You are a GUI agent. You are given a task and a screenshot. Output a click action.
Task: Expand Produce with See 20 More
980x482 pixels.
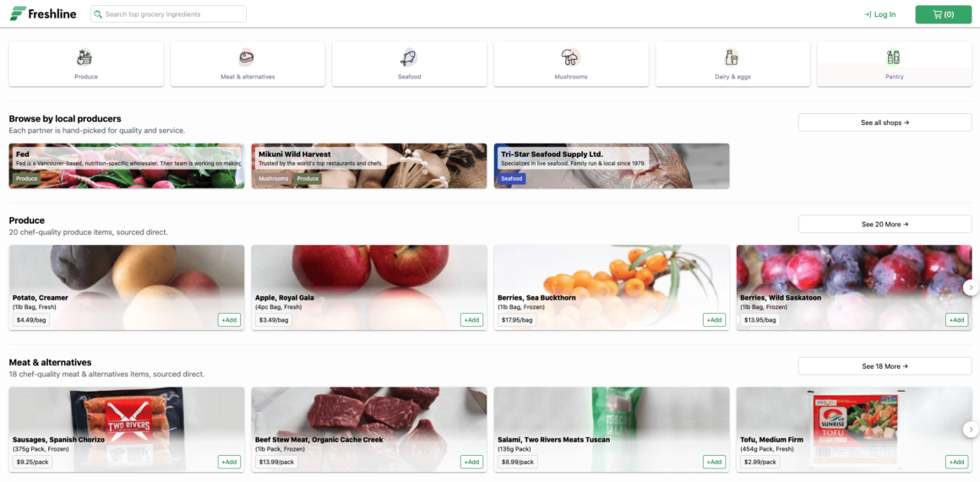click(885, 225)
